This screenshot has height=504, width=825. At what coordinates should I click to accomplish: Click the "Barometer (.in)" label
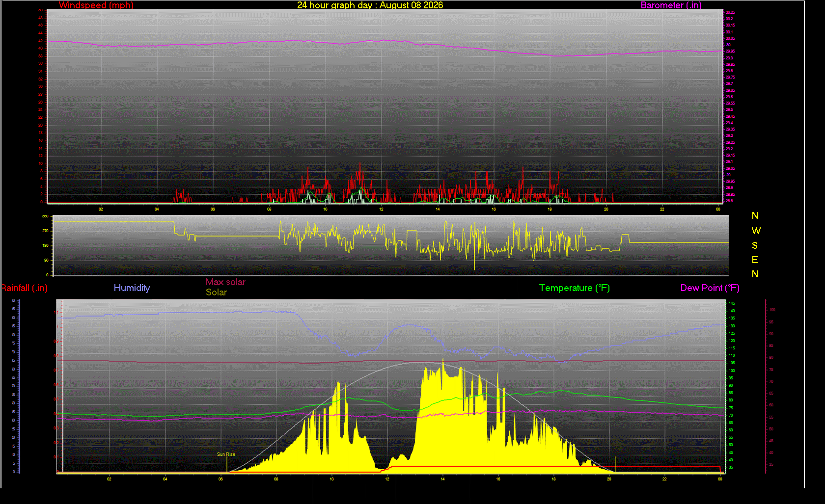tap(671, 5)
